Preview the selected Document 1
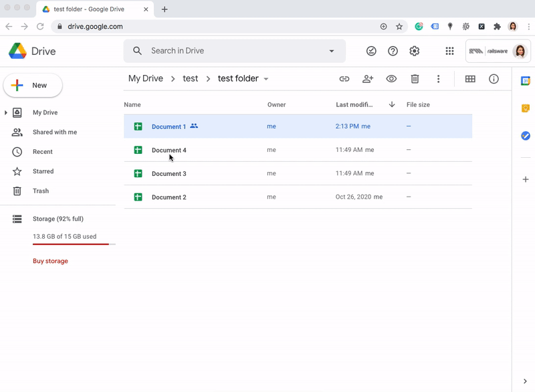 (x=391, y=79)
